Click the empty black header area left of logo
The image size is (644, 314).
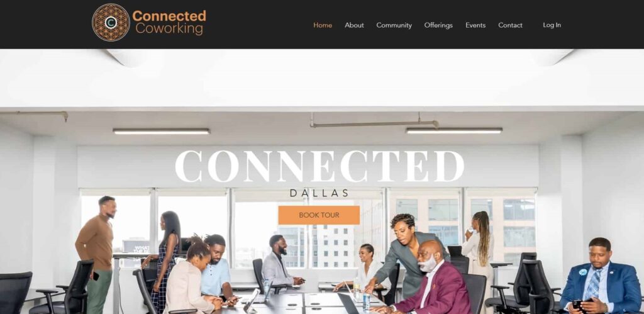click(x=45, y=25)
